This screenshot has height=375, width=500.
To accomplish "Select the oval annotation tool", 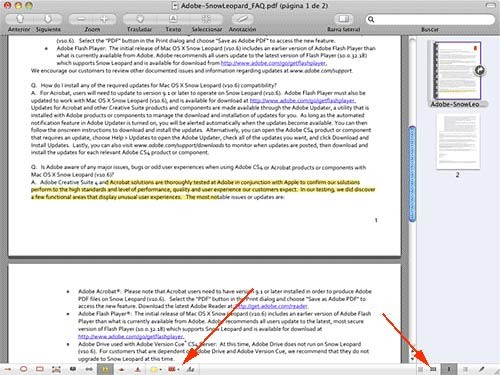I will [x=23, y=369].
